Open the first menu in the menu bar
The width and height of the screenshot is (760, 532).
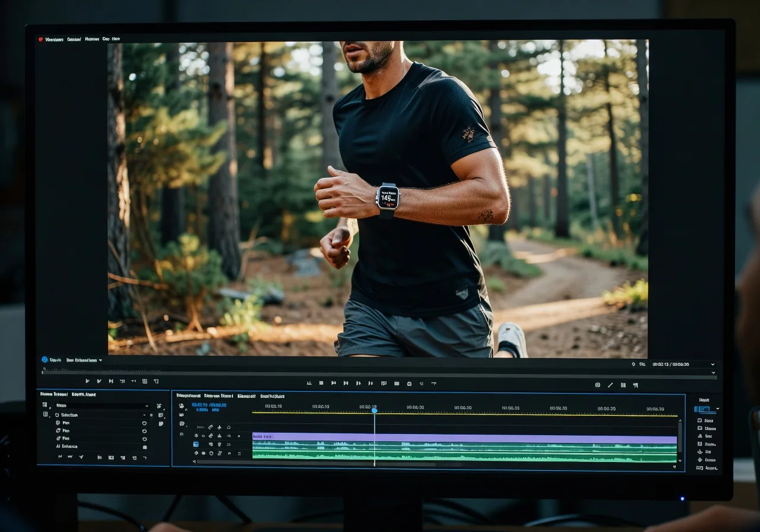(54, 39)
